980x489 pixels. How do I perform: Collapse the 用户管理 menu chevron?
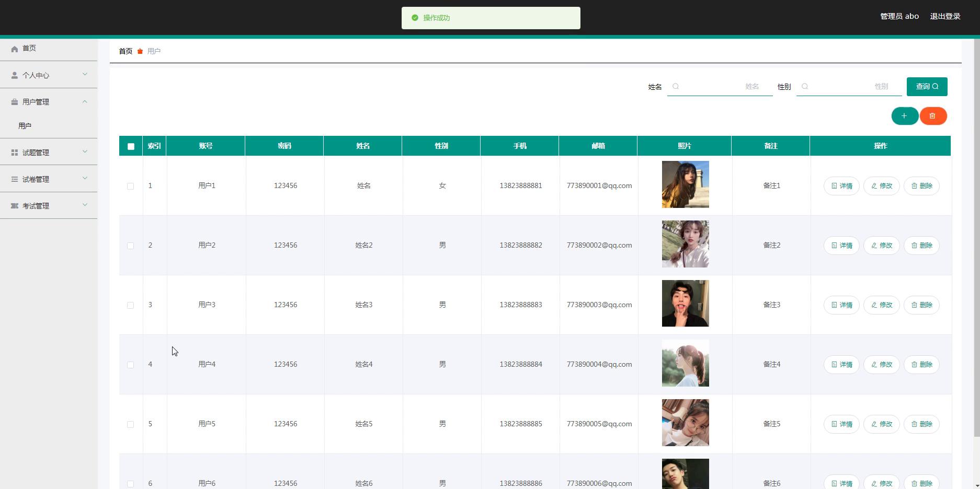[85, 101]
